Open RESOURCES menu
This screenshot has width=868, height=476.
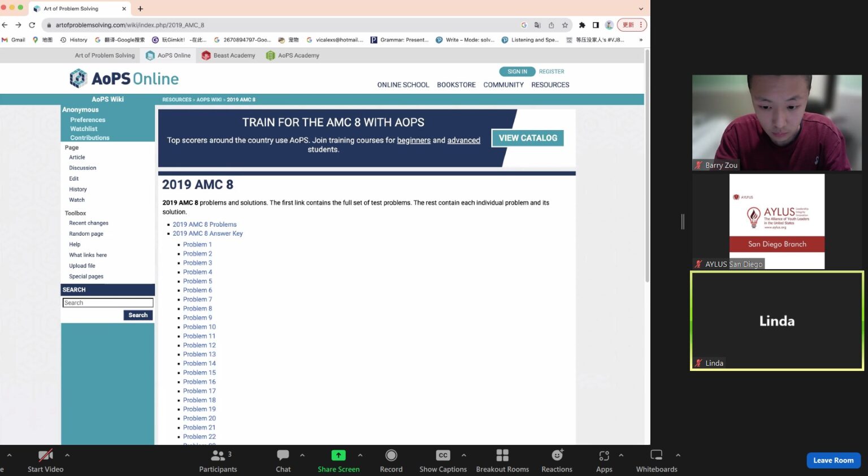(x=550, y=85)
